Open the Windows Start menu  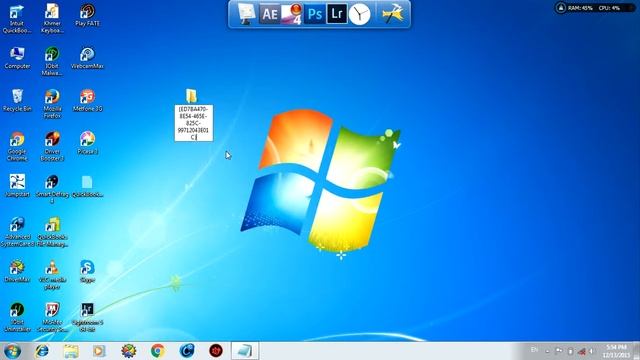click(12, 351)
